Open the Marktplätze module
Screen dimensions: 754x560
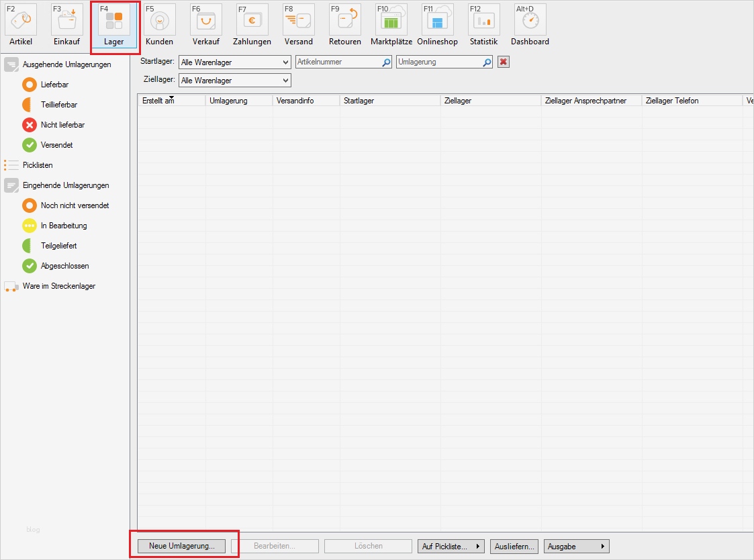(391, 24)
